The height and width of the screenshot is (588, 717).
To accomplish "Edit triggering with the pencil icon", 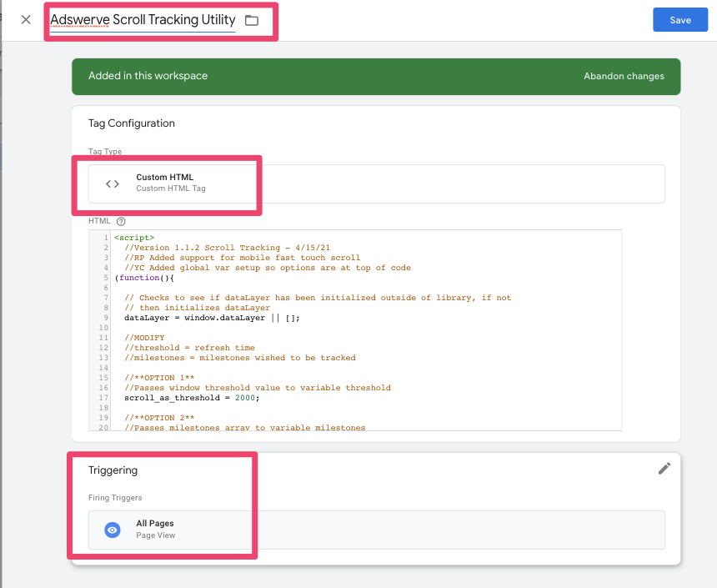I will [664, 468].
